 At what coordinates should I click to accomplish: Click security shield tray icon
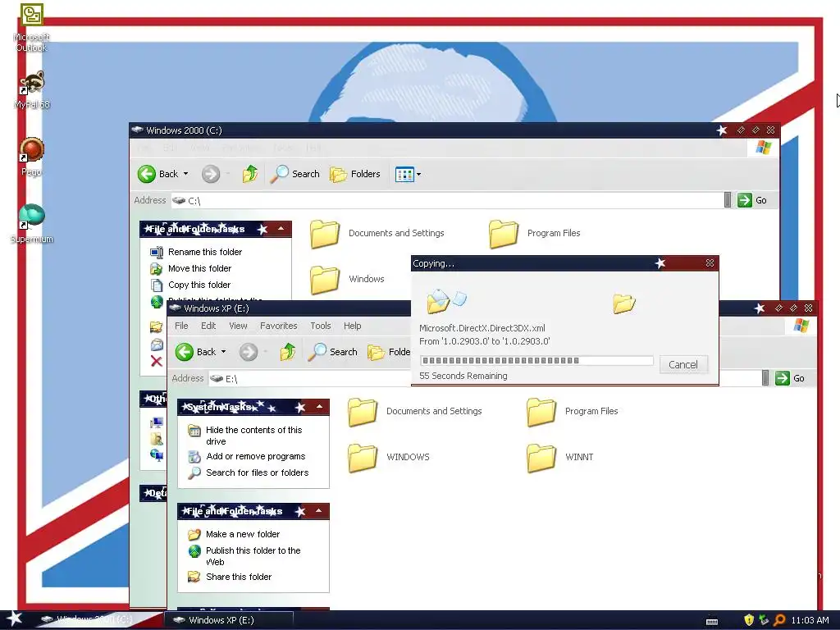click(749, 620)
